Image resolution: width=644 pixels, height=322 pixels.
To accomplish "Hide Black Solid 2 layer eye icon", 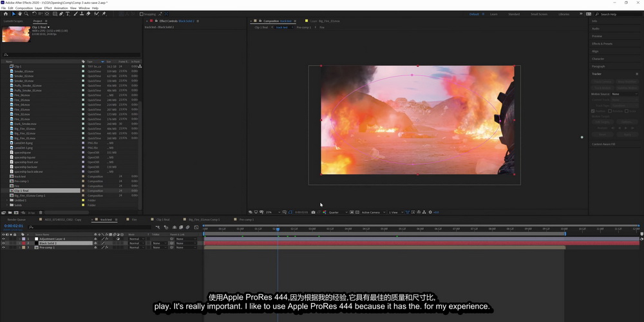I will point(3,243).
